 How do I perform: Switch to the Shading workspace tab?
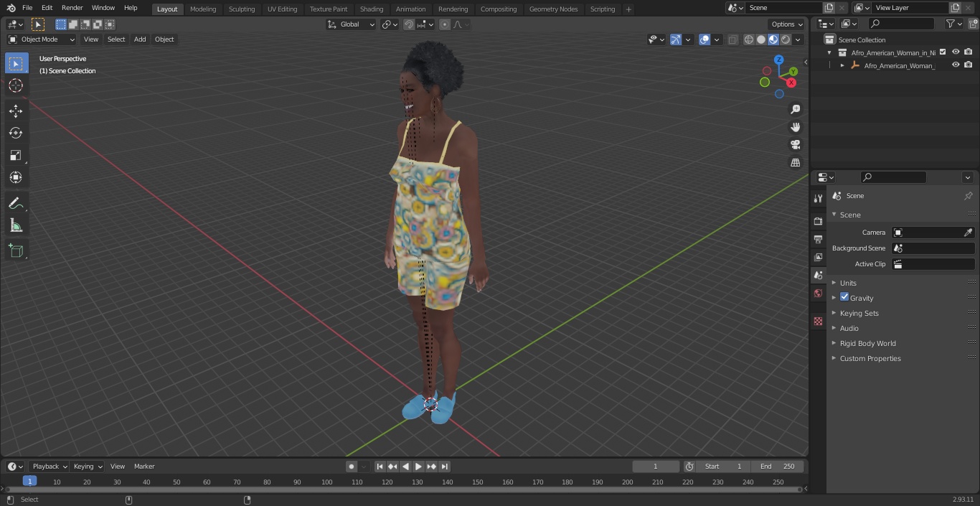[x=371, y=9]
